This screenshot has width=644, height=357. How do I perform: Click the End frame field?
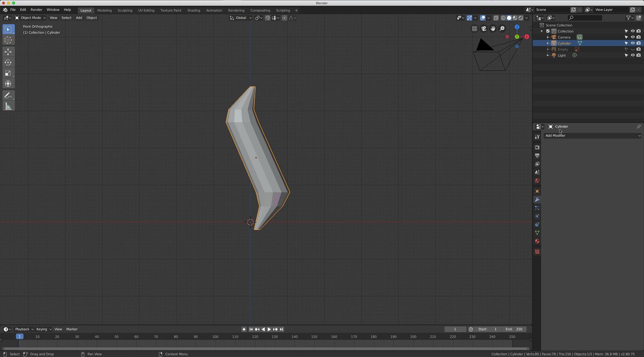coord(515,329)
